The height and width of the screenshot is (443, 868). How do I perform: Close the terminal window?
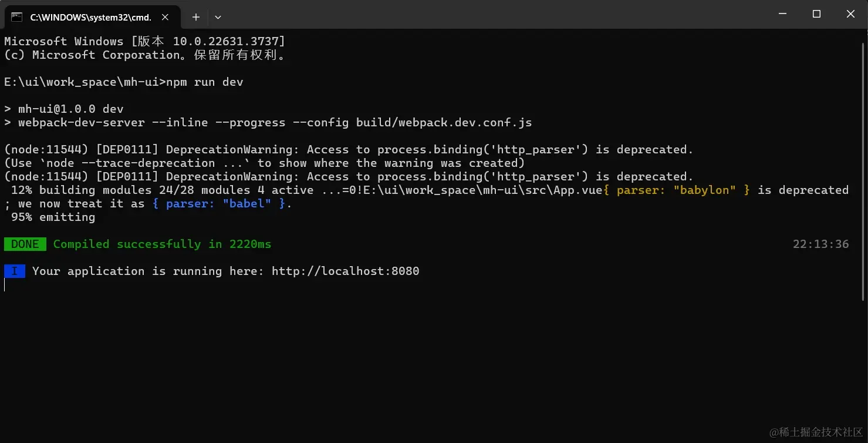point(850,14)
